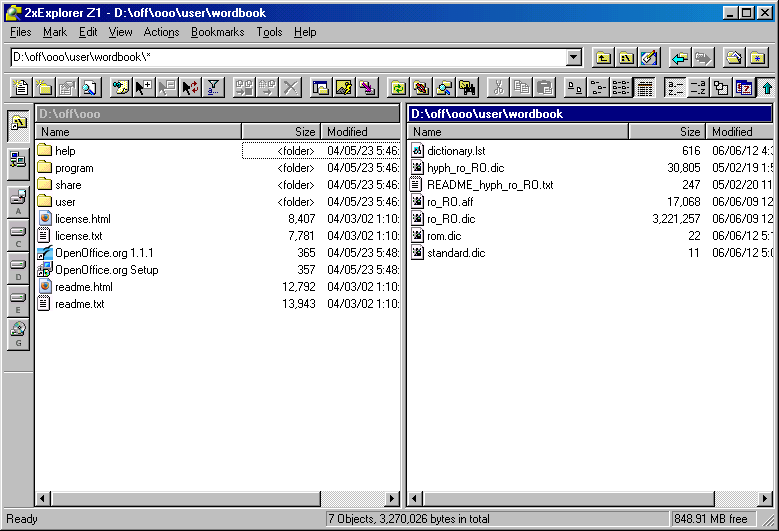The image size is (779, 531).
Task: Enable small icons view mode
Action: pyautogui.click(x=598, y=88)
